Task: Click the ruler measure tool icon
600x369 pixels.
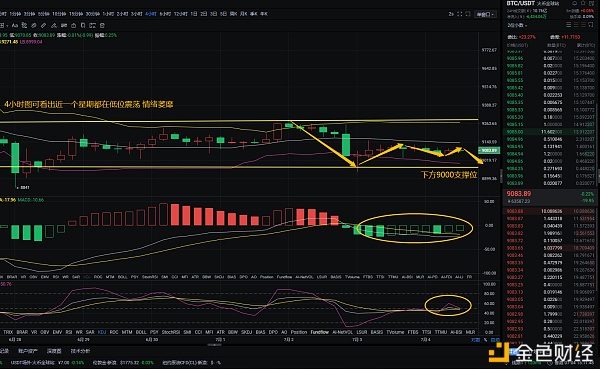Action: pos(43,26)
